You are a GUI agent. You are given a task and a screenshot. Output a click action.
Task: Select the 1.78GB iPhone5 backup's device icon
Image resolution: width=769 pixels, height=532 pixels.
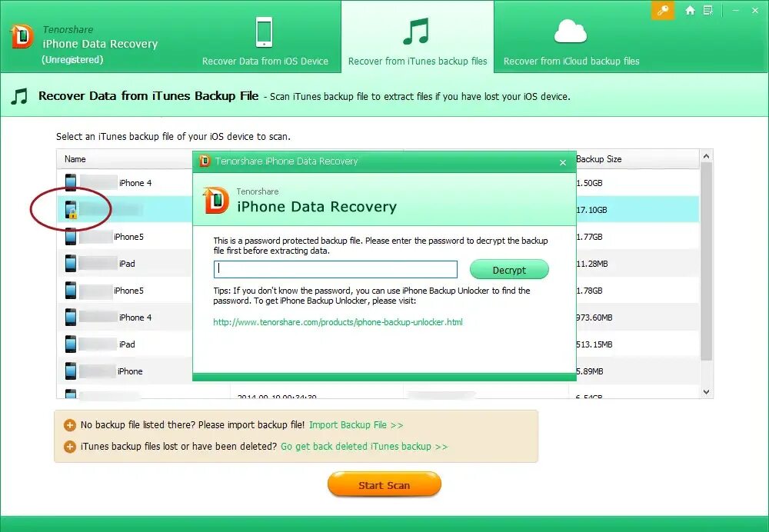71,291
